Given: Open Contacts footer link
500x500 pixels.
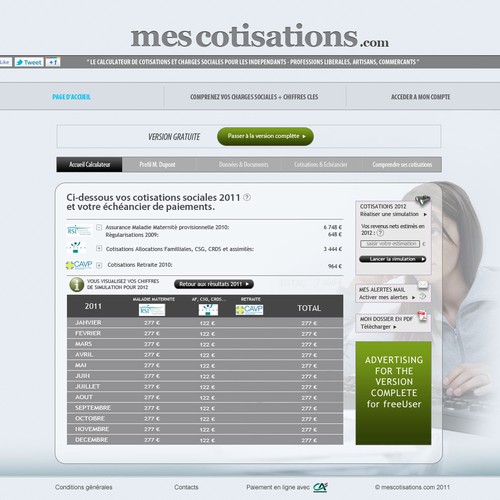Looking at the screenshot, I should [x=186, y=487].
